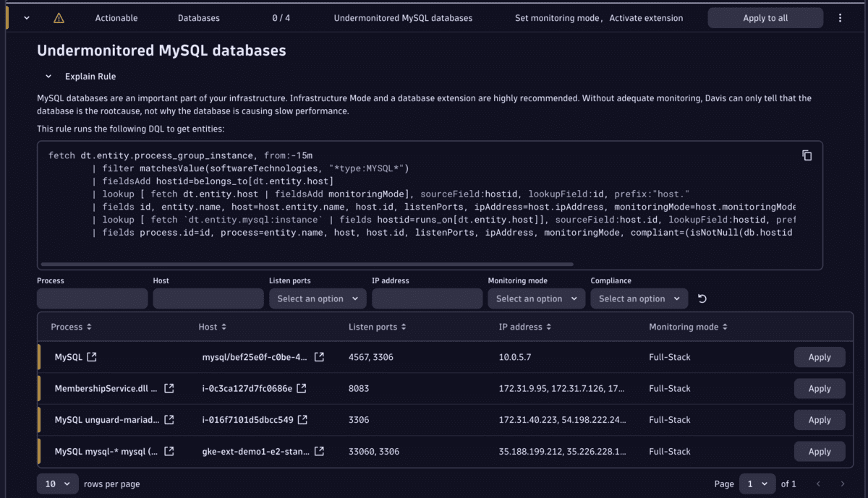This screenshot has height=498, width=868.
Task: Select Actionable in the top bar
Action: pyautogui.click(x=116, y=17)
